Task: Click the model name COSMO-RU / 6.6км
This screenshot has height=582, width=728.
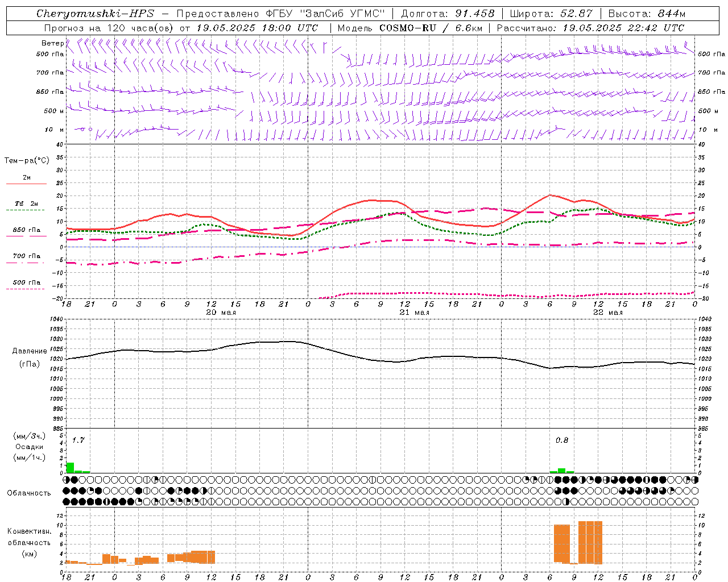Action: pos(431,28)
